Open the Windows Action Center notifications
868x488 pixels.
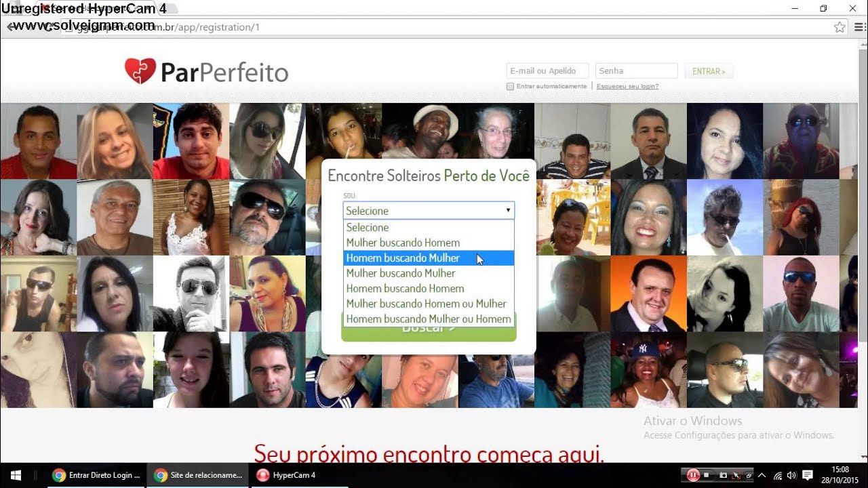[808, 475]
